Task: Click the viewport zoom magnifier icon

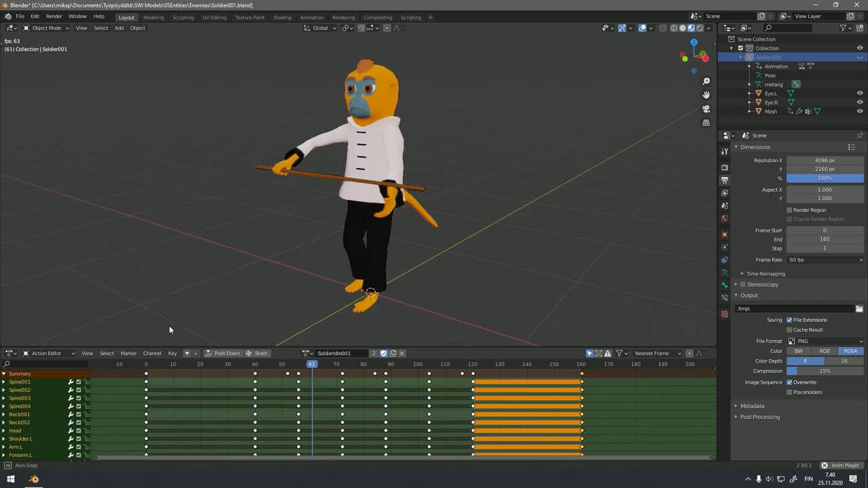Action: 706,81
